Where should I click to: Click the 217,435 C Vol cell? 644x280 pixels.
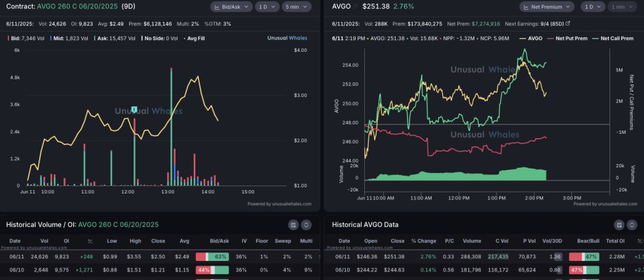click(498, 256)
